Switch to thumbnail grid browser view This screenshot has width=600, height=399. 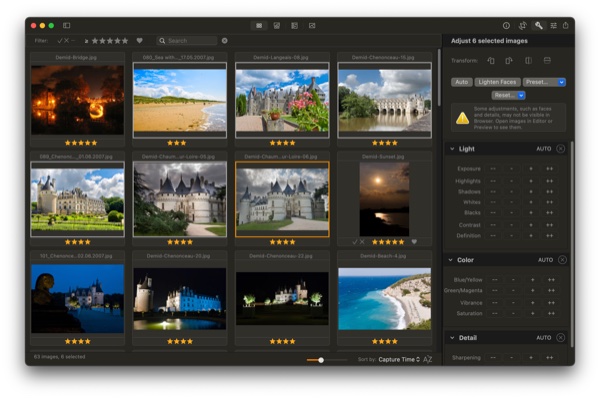pyautogui.click(x=259, y=26)
